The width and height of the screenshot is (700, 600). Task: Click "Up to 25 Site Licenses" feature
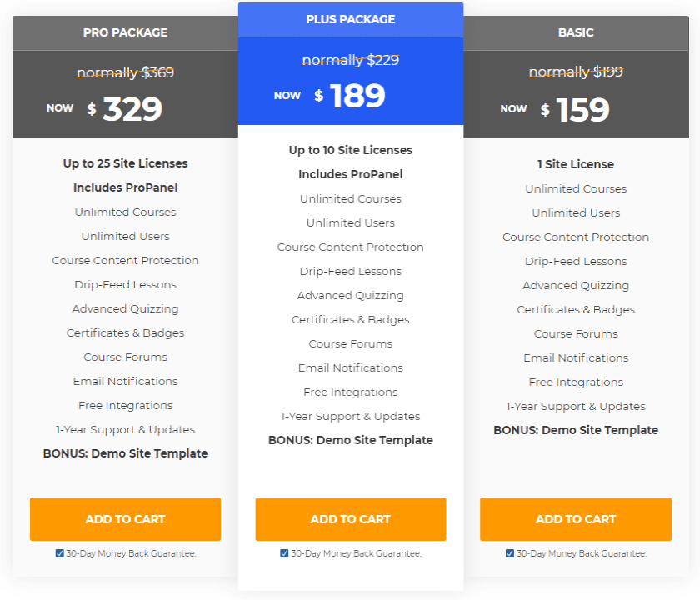click(x=125, y=163)
